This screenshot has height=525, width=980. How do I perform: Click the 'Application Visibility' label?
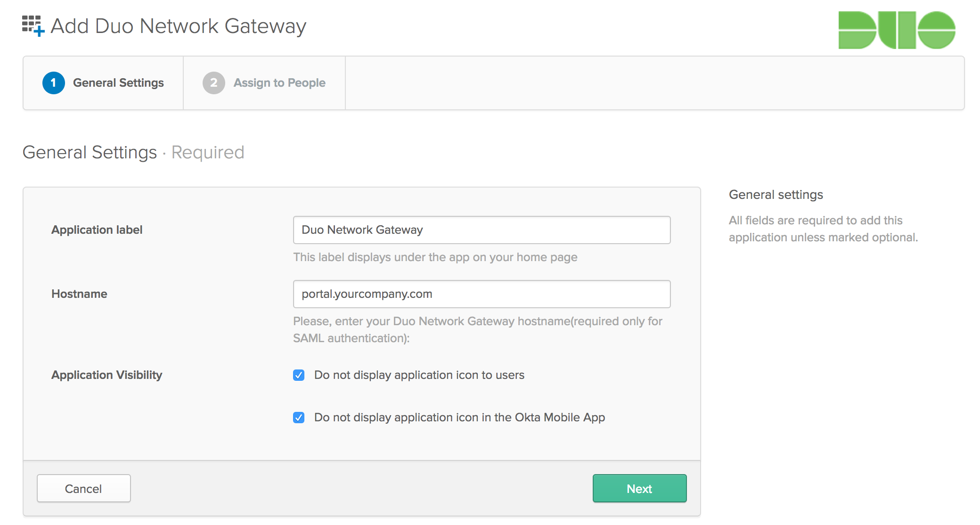[107, 375]
